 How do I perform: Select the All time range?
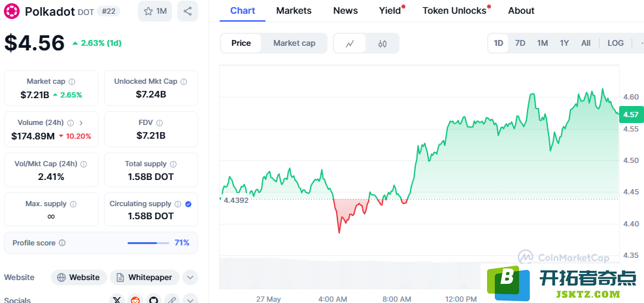point(586,43)
